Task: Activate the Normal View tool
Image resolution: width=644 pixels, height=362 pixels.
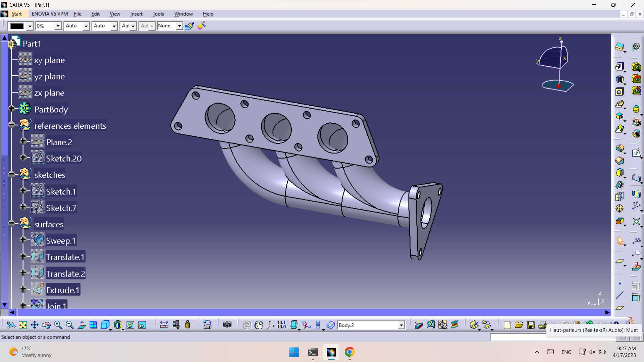Action: (x=82, y=325)
